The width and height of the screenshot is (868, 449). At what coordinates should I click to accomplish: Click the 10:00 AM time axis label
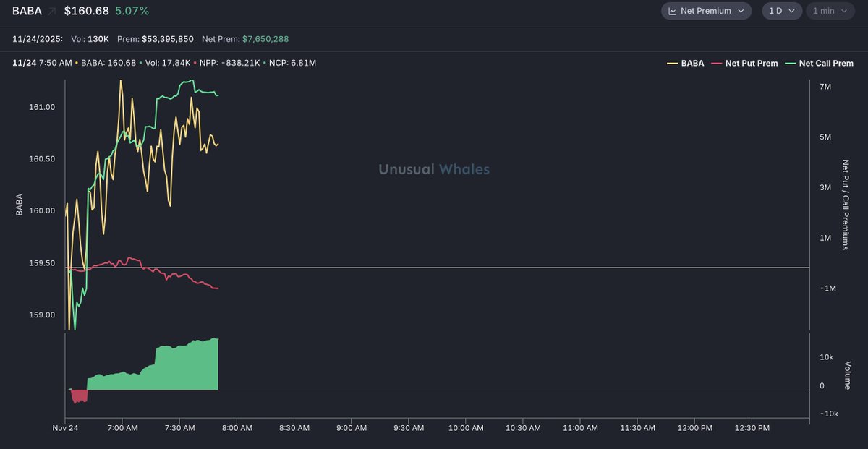[465, 428]
